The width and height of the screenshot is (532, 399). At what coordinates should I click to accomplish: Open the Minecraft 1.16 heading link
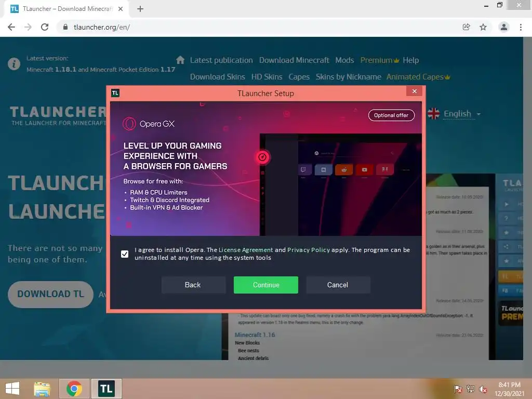click(255, 335)
